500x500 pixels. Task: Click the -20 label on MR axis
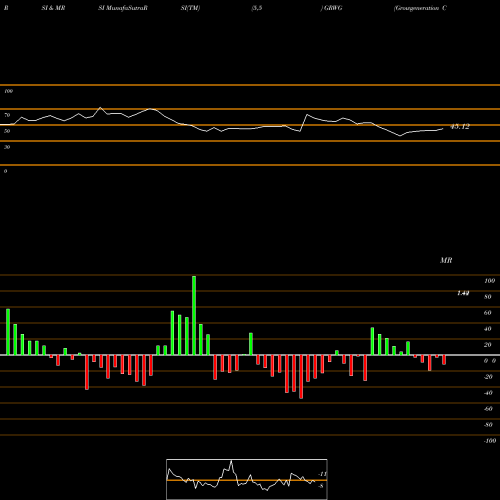[x=488, y=377]
